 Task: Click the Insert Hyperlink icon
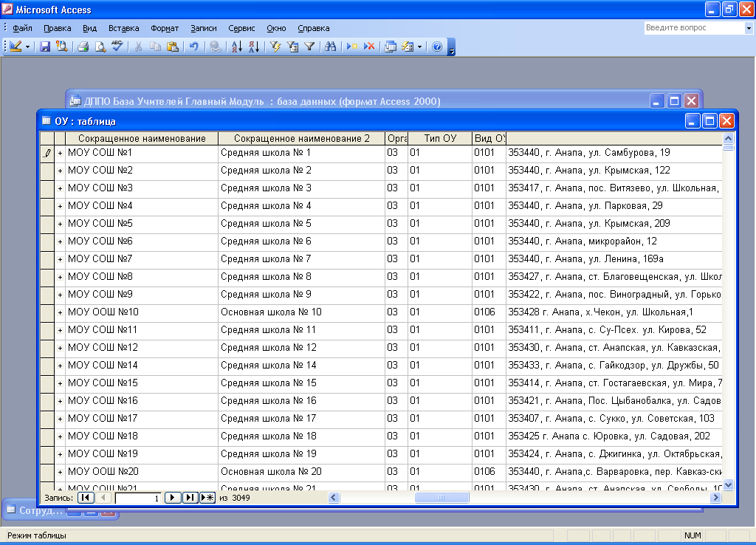click(x=215, y=47)
